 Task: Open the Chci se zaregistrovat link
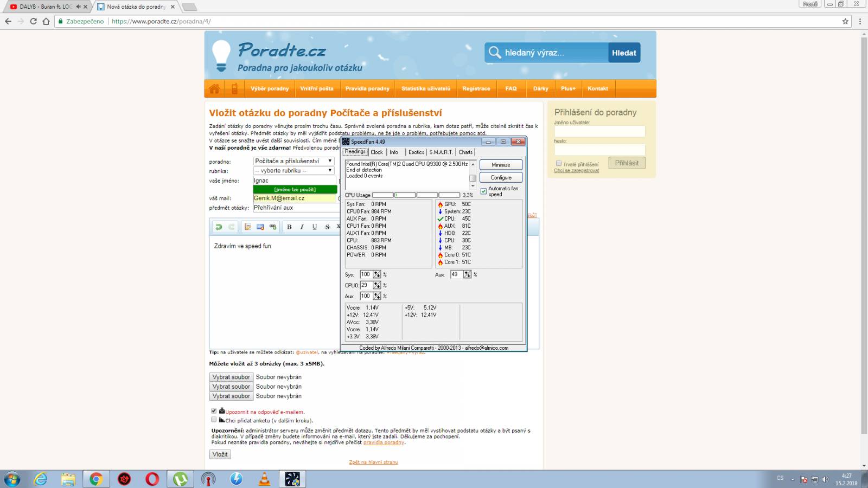(x=576, y=170)
